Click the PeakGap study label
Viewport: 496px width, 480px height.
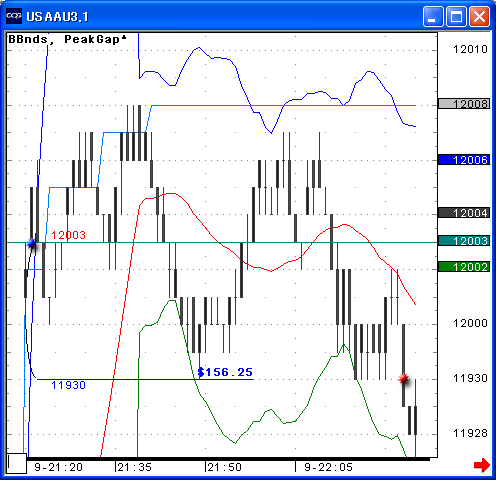(95, 39)
